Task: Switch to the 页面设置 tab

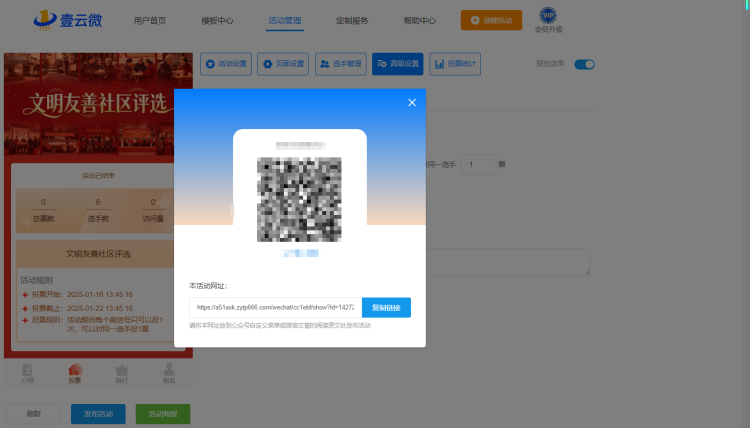Action: click(x=283, y=64)
